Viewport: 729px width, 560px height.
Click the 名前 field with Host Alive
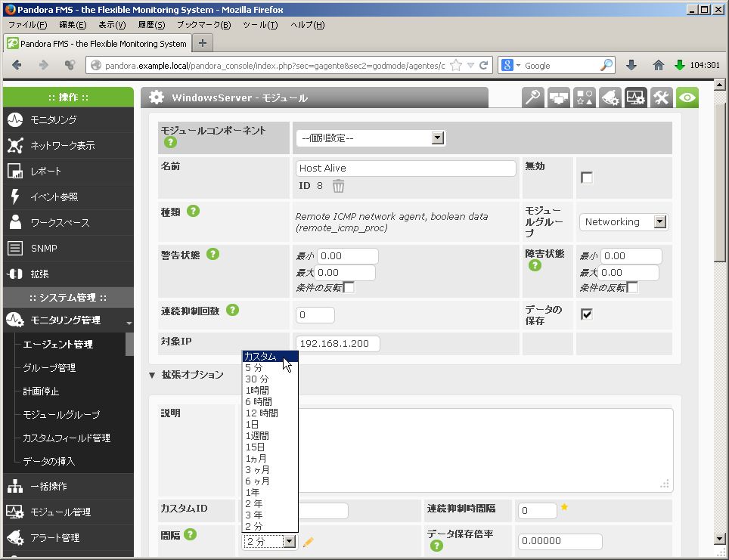(x=406, y=169)
